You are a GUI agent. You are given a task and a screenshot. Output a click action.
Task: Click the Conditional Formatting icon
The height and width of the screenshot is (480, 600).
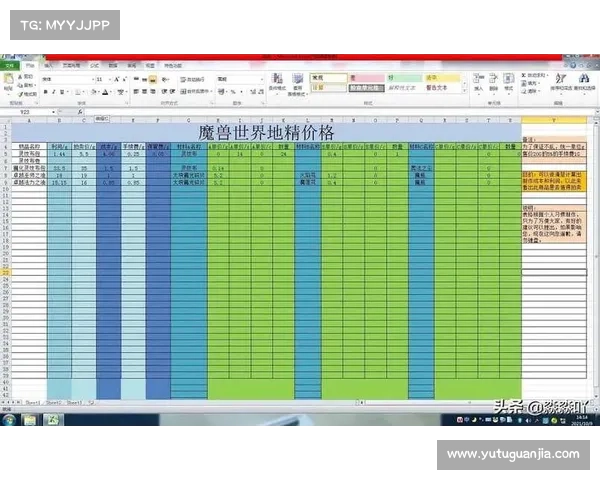coord(276,82)
